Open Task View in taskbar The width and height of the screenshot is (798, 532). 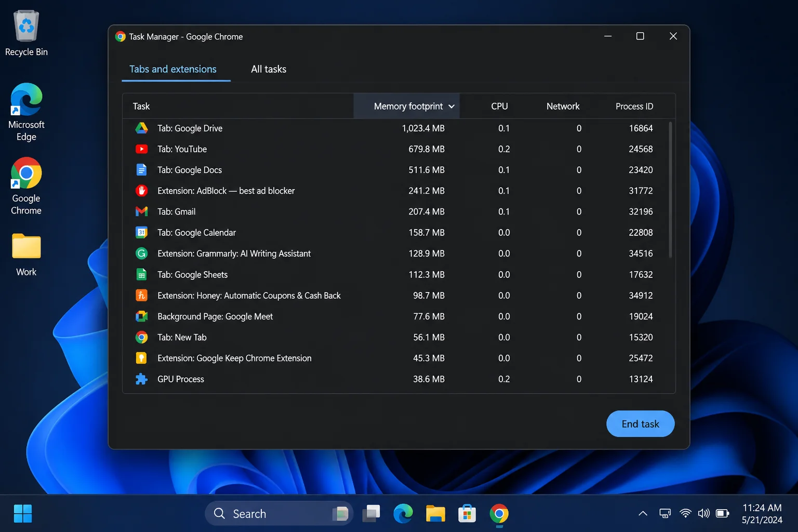pos(371,514)
